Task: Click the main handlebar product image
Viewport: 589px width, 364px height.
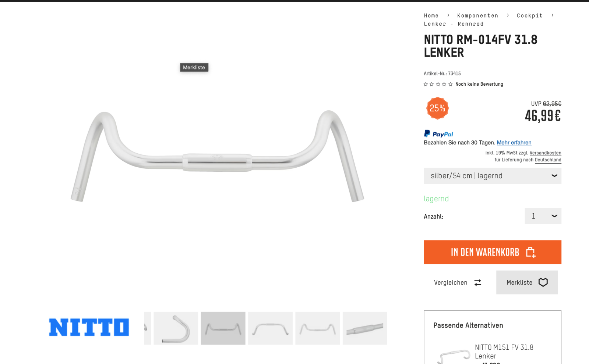Action: 217,156
